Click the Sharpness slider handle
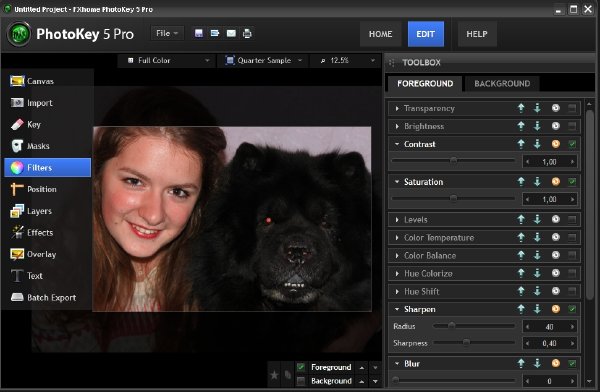 [x=466, y=342]
